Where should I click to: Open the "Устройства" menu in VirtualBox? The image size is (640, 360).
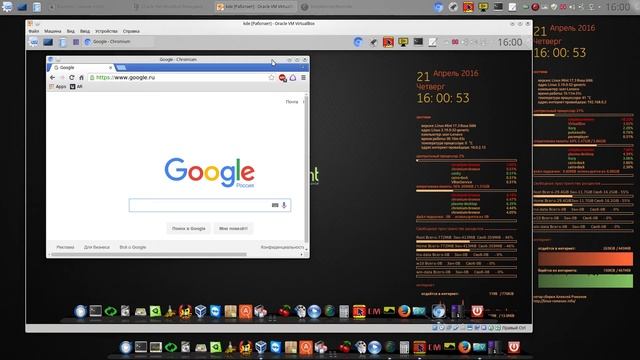pos(106,31)
